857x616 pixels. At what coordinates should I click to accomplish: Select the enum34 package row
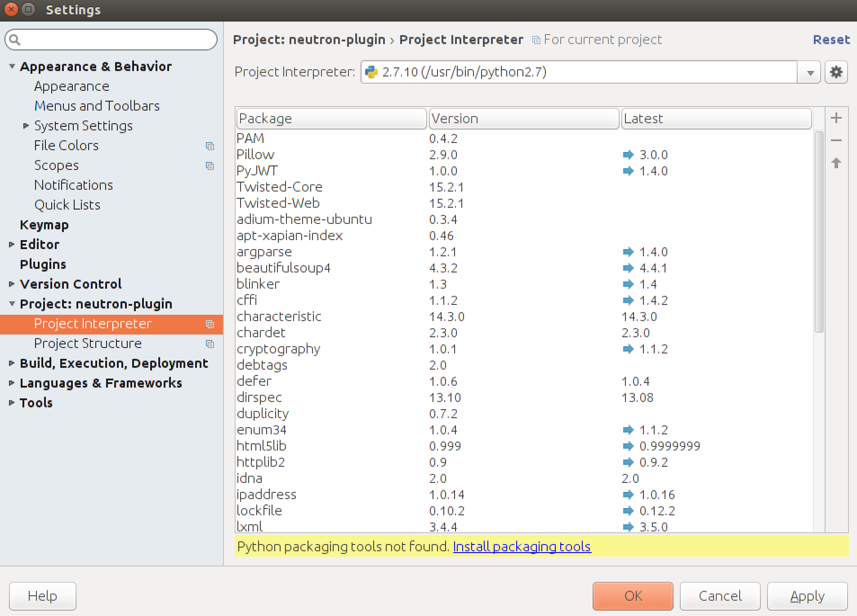point(524,430)
